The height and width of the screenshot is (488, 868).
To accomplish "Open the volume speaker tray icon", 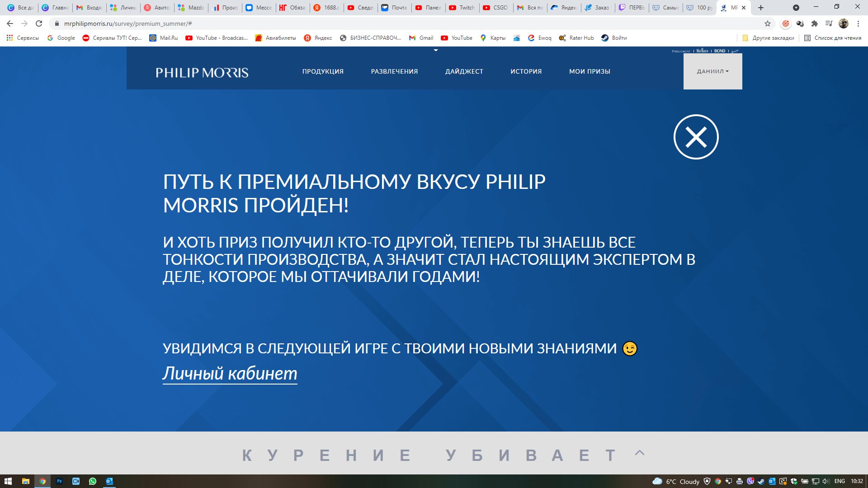I will tap(826, 481).
